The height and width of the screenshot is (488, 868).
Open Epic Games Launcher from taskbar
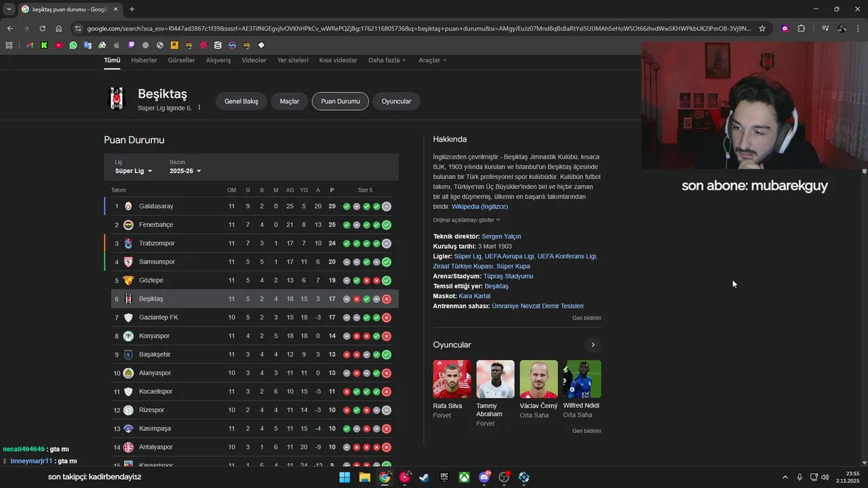point(444,477)
